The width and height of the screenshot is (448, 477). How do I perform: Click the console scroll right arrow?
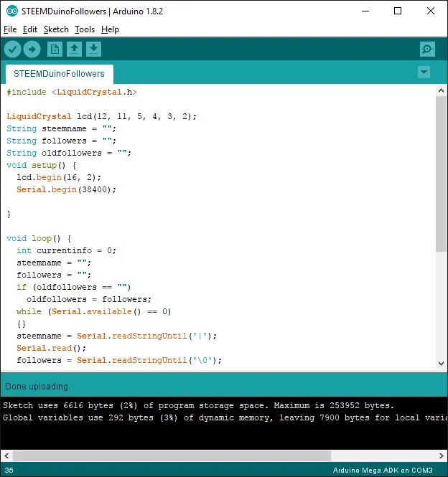[442, 455]
